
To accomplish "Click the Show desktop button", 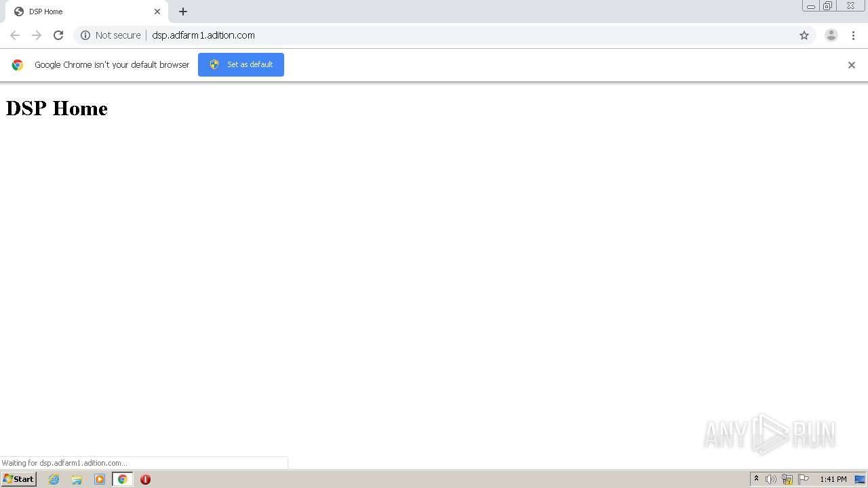I will click(x=860, y=479).
